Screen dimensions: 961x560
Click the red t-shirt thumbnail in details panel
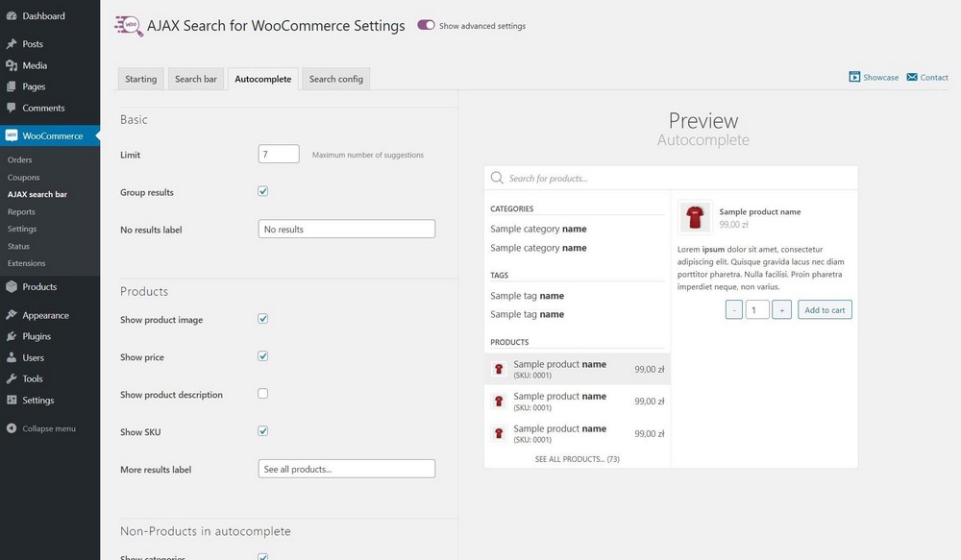695,217
